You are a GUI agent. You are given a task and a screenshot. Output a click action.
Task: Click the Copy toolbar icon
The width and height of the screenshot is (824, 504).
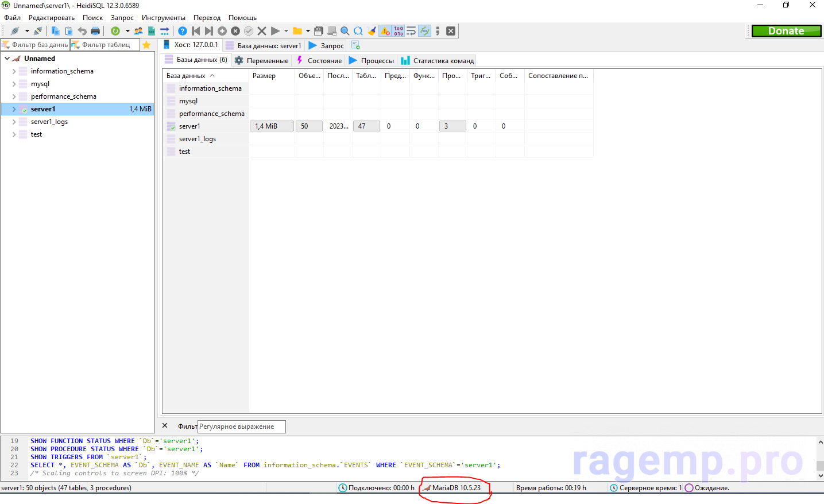(x=56, y=31)
